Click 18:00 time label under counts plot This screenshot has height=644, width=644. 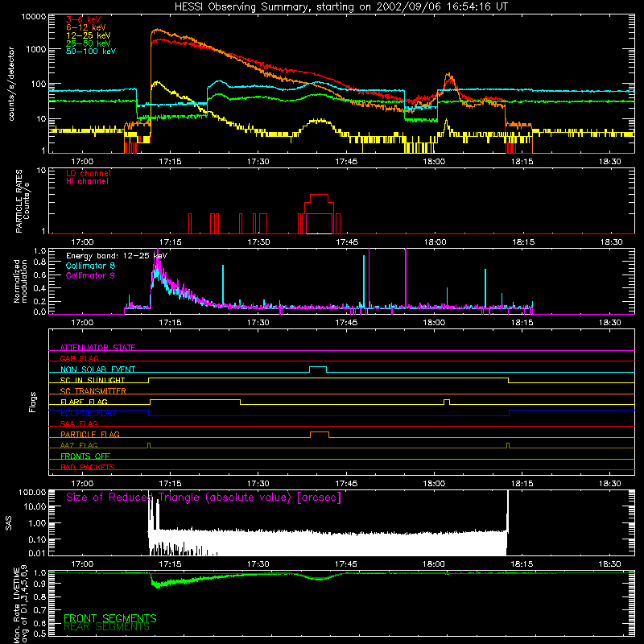[x=434, y=162]
